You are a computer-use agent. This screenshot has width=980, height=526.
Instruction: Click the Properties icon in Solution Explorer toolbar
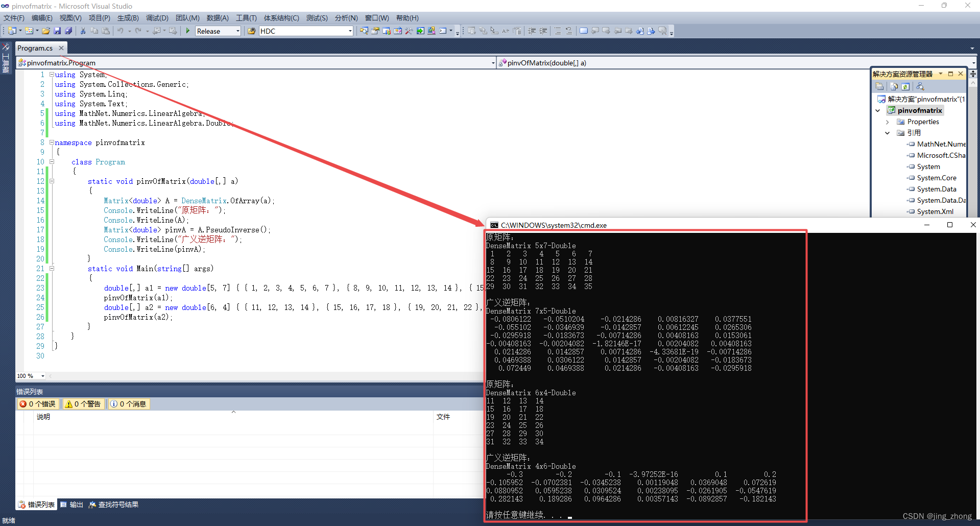879,86
